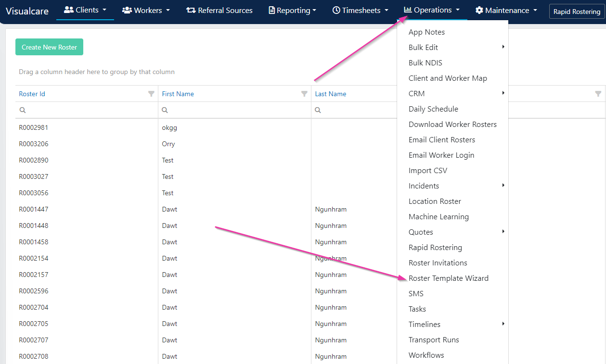This screenshot has height=364, width=606.
Task: Click roster id R0002890
Action: tap(34, 161)
